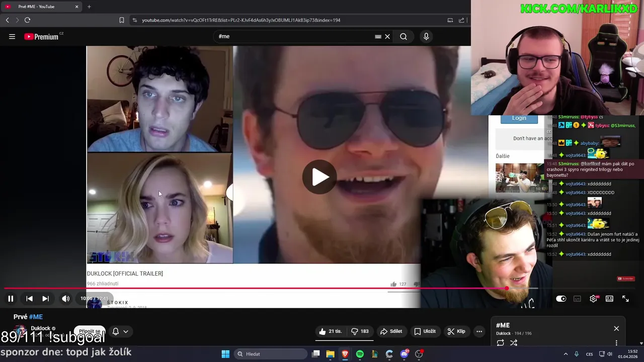
Task: Open the Duklock channel name link
Action: coord(40,328)
